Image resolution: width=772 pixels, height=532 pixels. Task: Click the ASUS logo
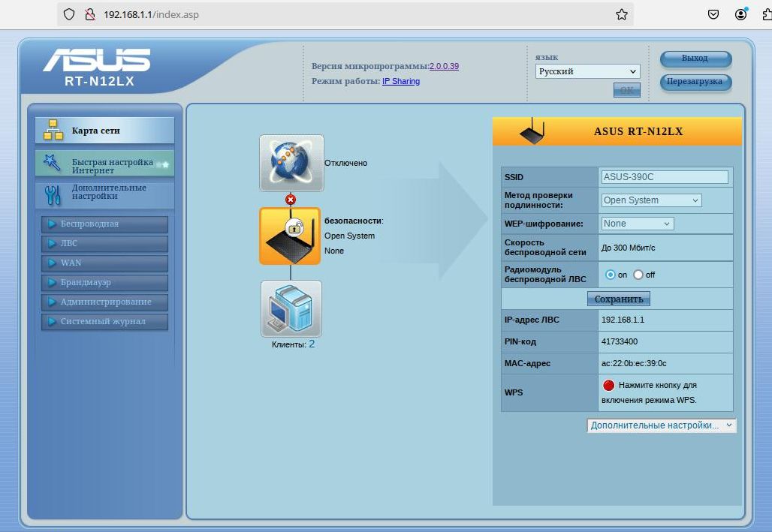(x=96, y=60)
